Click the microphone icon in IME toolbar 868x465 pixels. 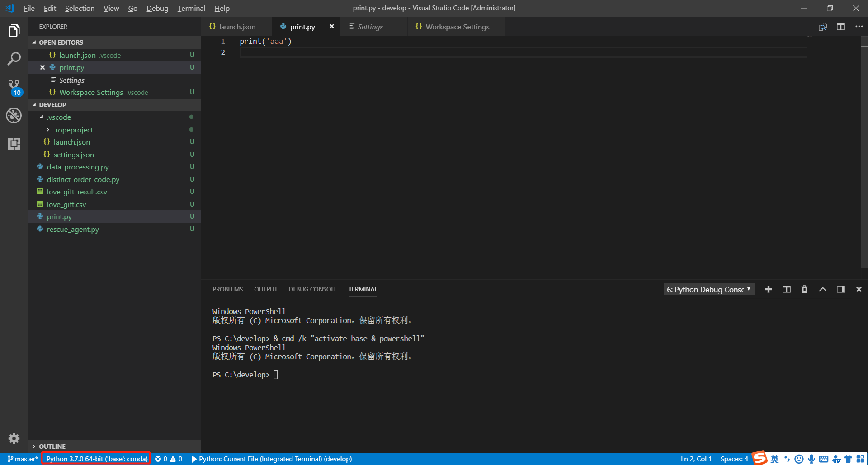[811, 459]
